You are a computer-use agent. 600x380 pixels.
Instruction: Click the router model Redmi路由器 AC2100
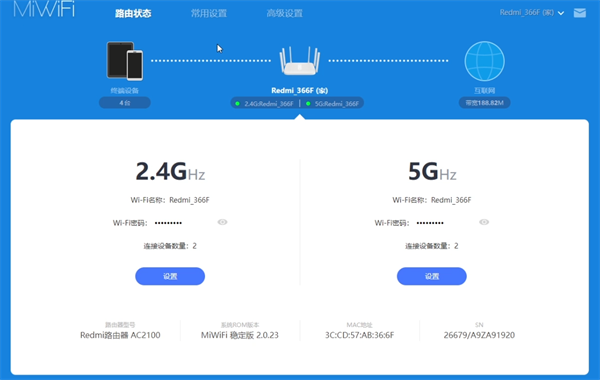click(120, 335)
